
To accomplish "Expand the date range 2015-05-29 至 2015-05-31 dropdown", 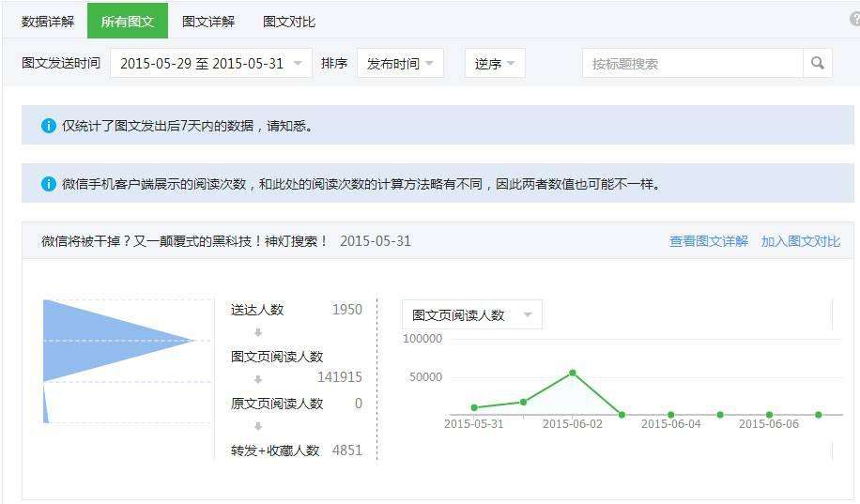I will point(211,63).
